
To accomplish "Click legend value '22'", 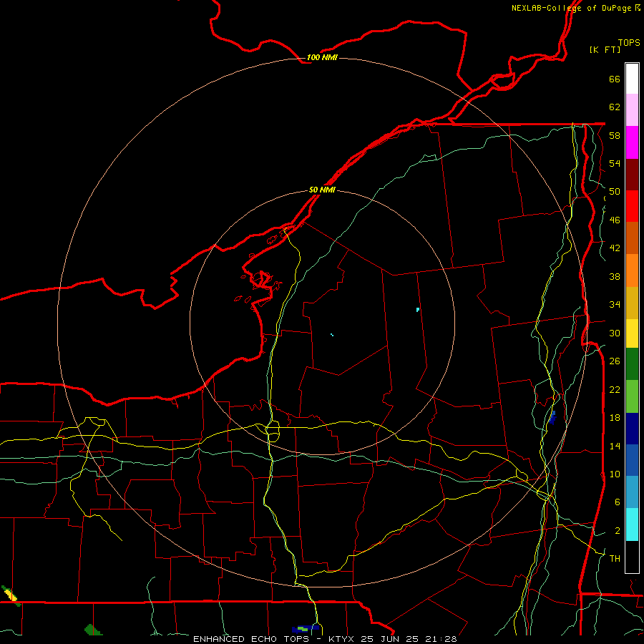I will (615, 389).
